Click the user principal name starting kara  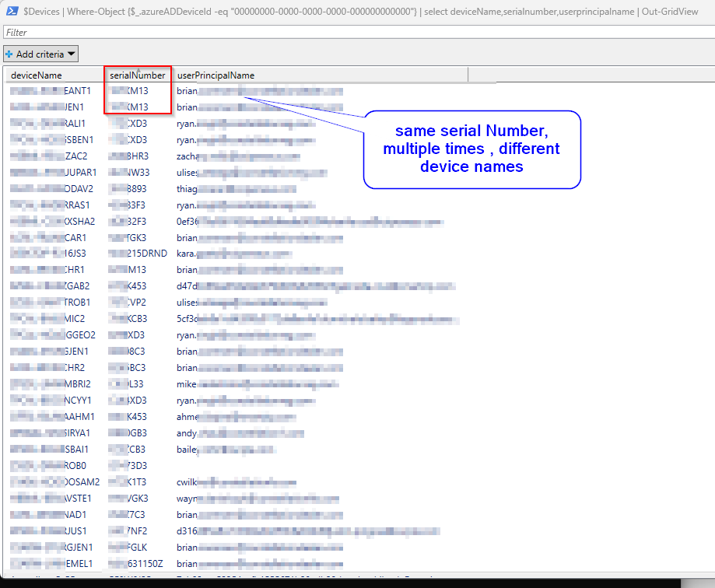click(188, 254)
